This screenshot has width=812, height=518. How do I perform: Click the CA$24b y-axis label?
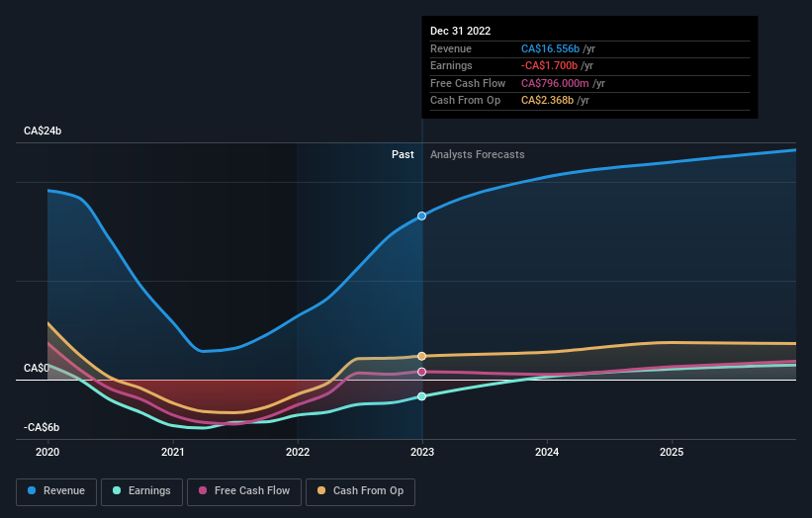coord(43,130)
